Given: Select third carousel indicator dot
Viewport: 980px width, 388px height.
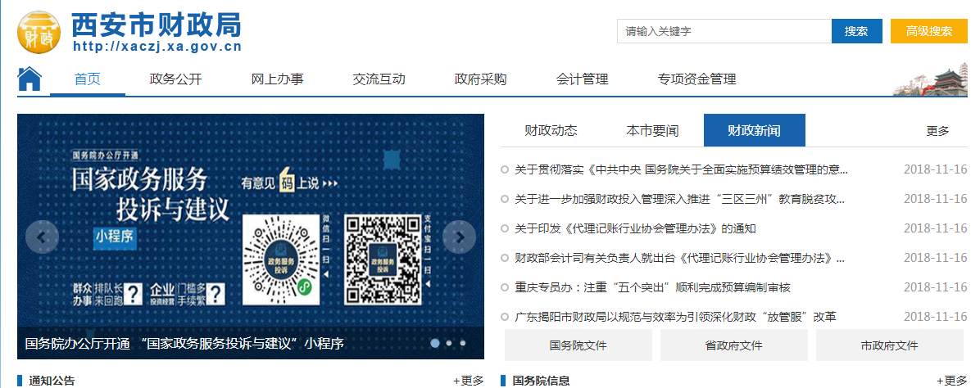Looking at the screenshot, I should [462, 343].
